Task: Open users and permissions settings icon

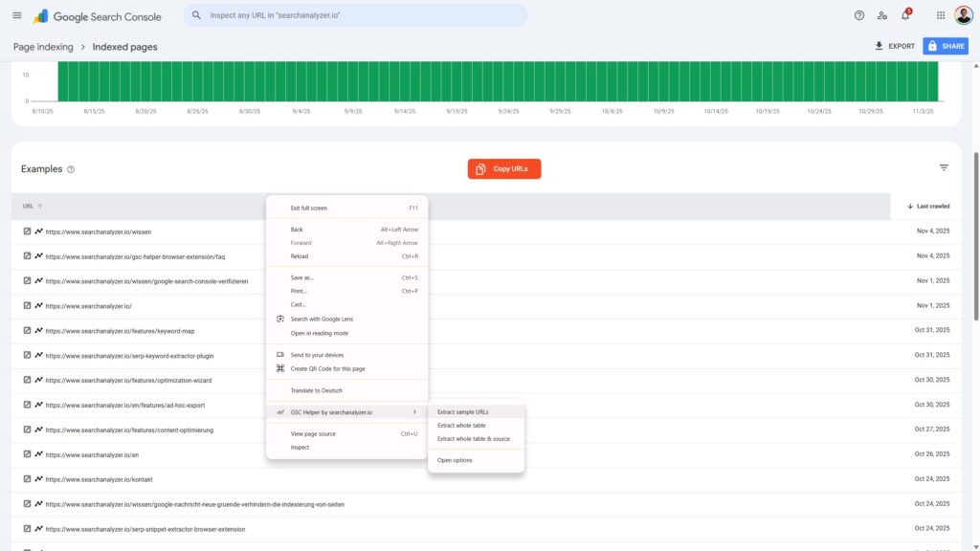Action: [881, 15]
